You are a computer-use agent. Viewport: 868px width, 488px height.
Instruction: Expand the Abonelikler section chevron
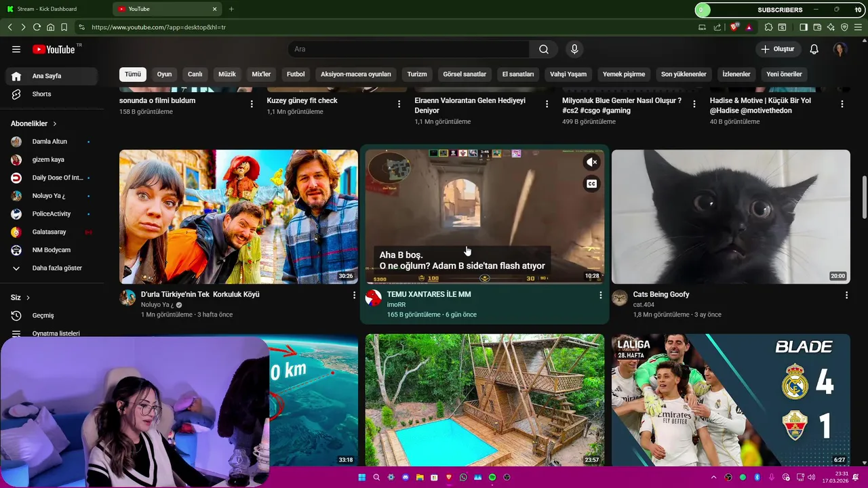(54, 124)
